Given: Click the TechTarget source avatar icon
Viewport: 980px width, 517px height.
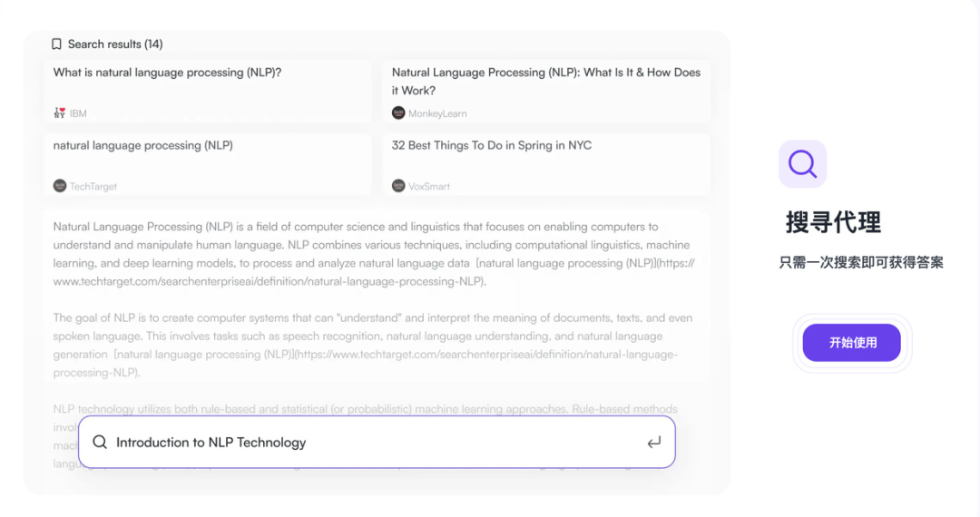Looking at the screenshot, I should (x=60, y=186).
